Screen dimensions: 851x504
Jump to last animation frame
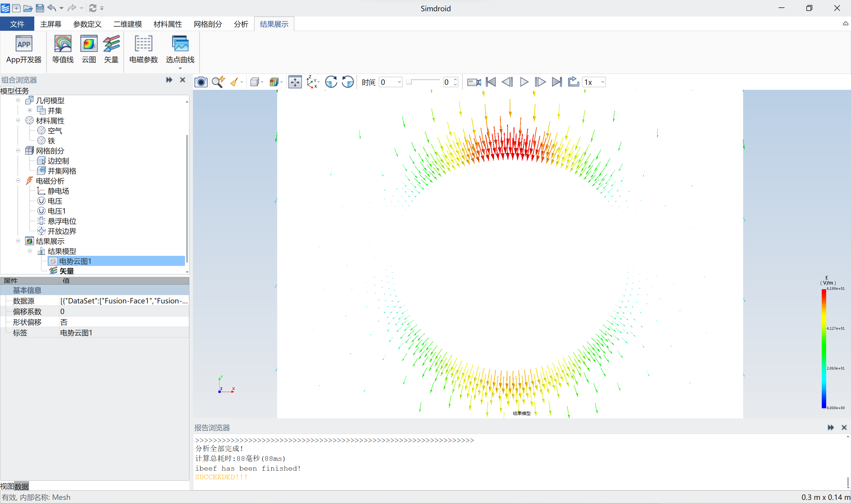coord(557,82)
